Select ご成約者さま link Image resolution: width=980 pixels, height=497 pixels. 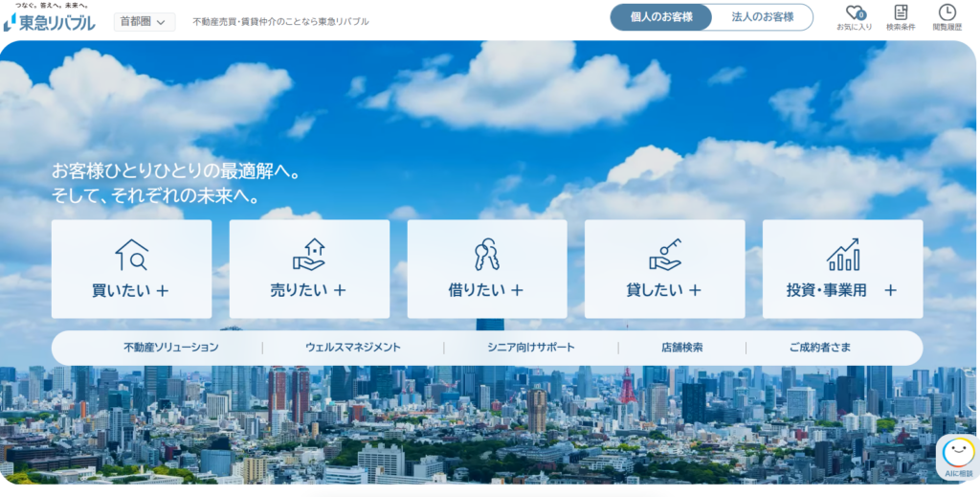[x=819, y=348]
